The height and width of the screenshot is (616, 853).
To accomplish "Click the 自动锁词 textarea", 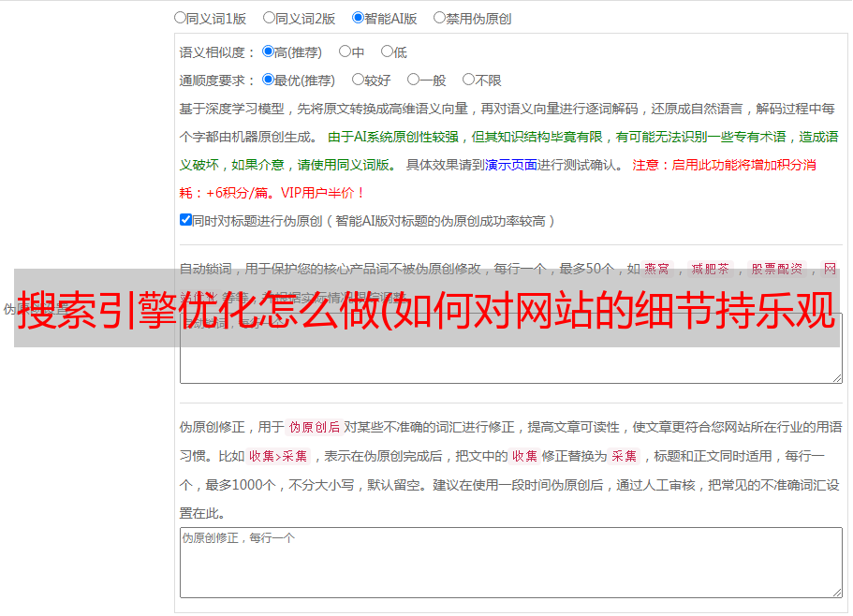I will click(511, 348).
